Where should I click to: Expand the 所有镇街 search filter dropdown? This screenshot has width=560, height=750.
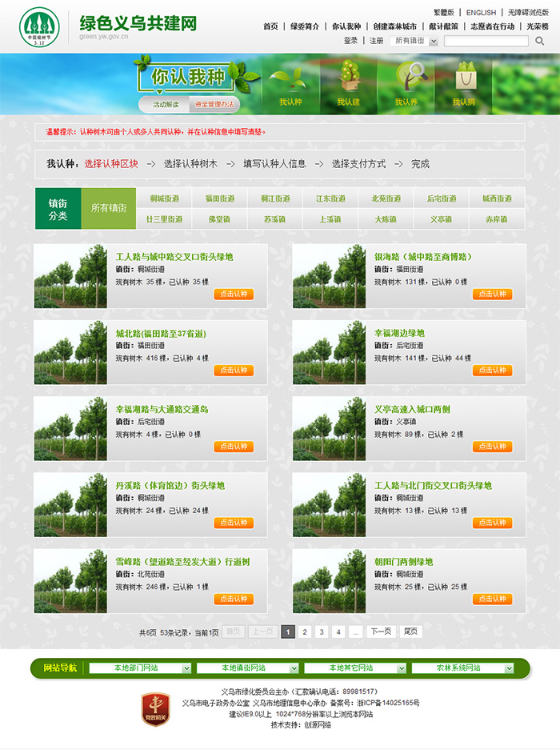click(414, 41)
